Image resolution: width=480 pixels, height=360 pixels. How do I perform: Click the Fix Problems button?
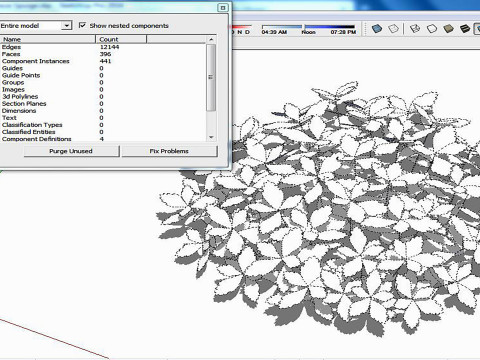pyautogui.click(x=169, y=151)
